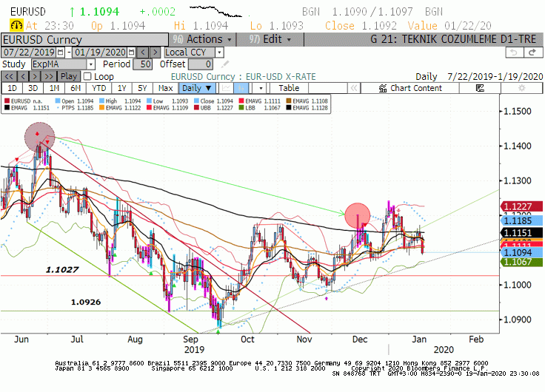Toggle PTPS 1.1185 series in legend
545x392 pixels.
point(74,108)
